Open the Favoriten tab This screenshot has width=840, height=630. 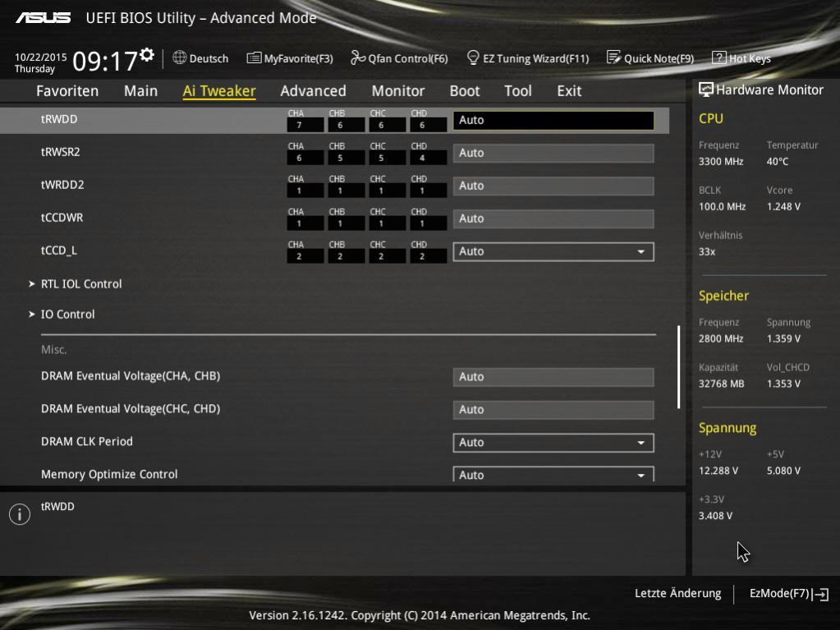pos(67,91)
